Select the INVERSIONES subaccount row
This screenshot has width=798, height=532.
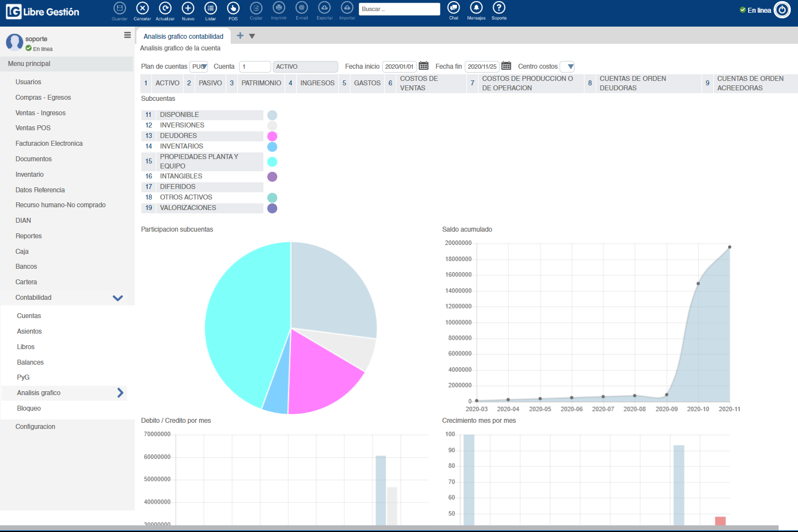point(202,126)
